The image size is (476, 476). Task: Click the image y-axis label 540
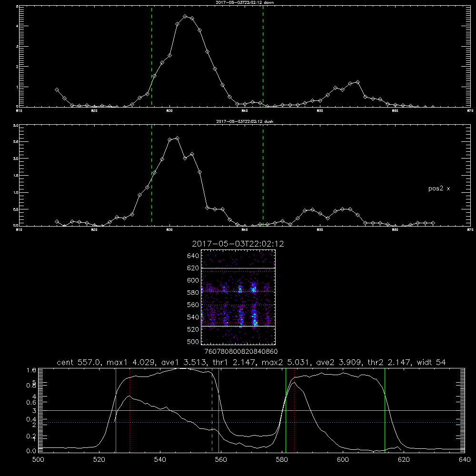tap(193, 317)
